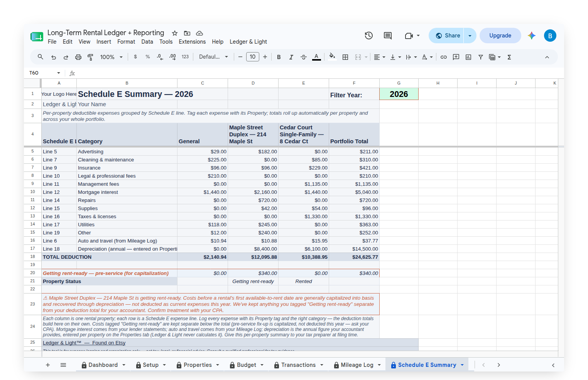Open the Extensions menu
Screen dimensions: 588x380
192,42
